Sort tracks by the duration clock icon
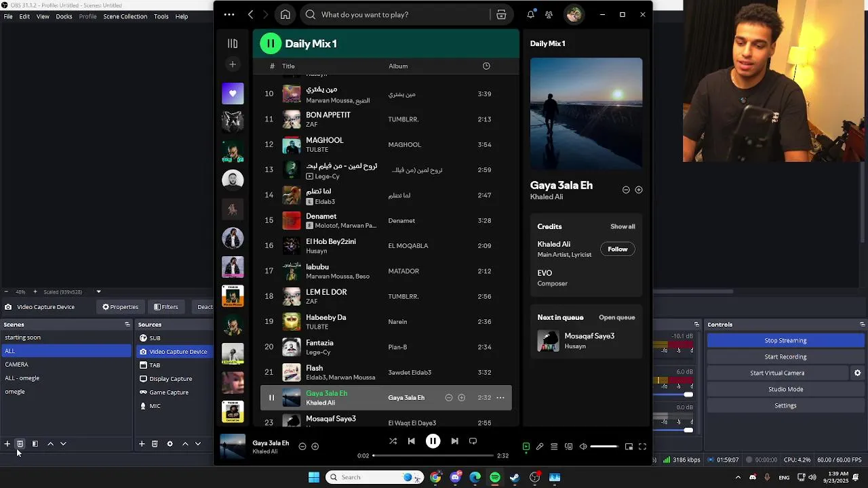The height and width of the screenshot is (488, 868). pyautogui.click(x=486, y=66)
